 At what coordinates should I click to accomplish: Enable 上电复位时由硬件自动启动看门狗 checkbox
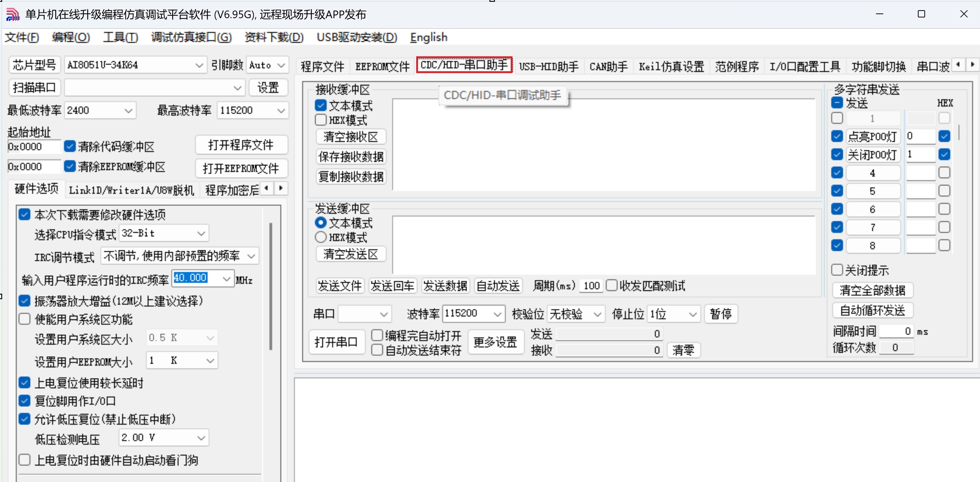click(24, 459)
